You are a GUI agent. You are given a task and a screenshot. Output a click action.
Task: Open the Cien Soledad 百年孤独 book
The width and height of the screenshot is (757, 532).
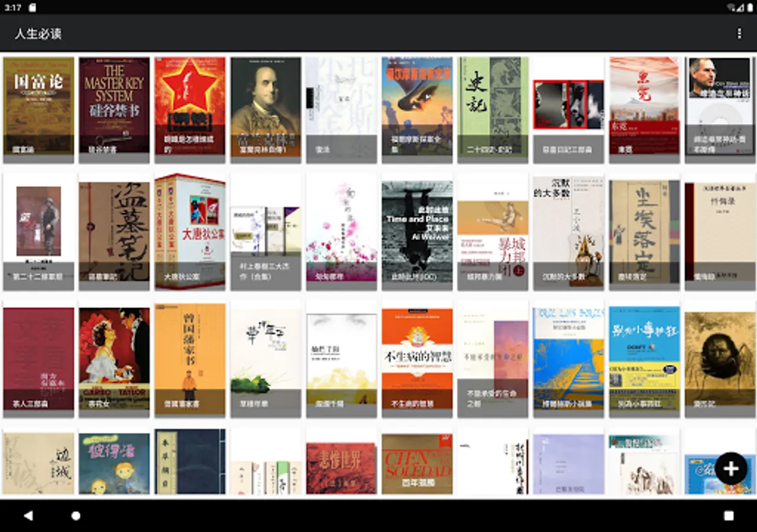pos(417,463)
